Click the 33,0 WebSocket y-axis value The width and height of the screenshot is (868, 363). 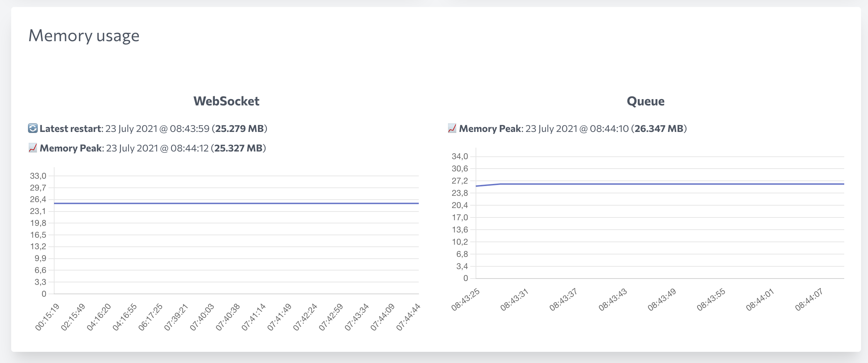click(x=38, y=176)
